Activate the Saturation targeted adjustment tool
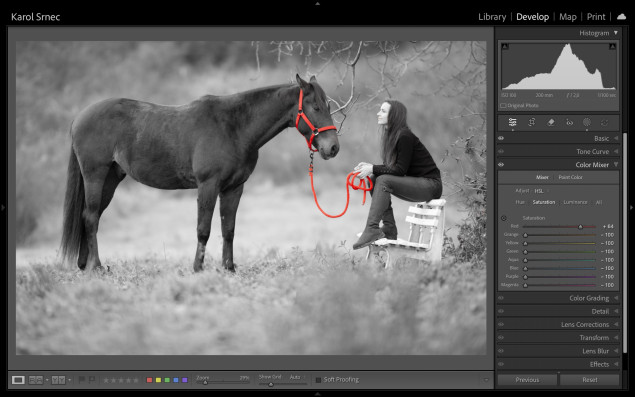 click(504, 218)
